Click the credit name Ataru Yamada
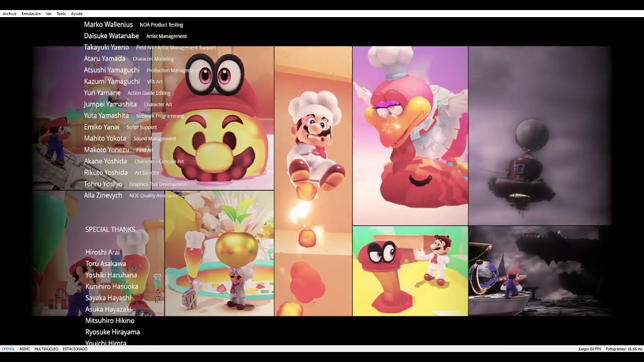644x362 pixels. tap(105, 58)
